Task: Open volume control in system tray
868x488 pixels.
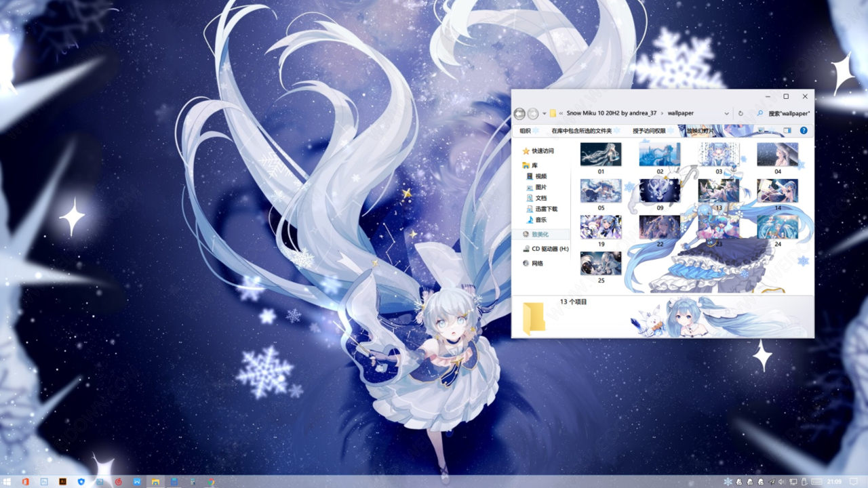Action: point(781,482)
